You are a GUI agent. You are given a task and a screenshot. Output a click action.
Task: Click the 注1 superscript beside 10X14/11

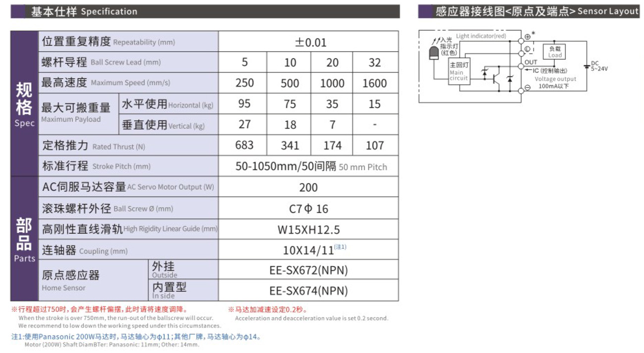pyautogui.click(x=340, y=246)
